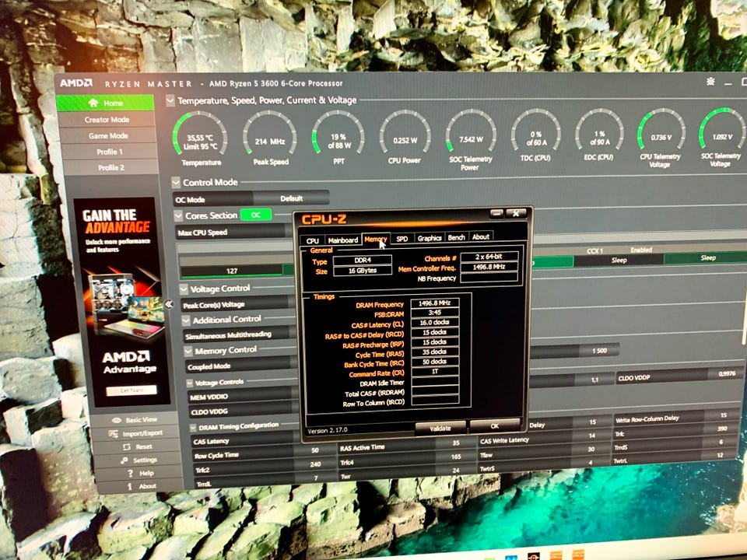Viewport: 747px width, 560px height.
Task: Click the Trfc value 390 in Ryzen Master
Action: click(722, 429)
